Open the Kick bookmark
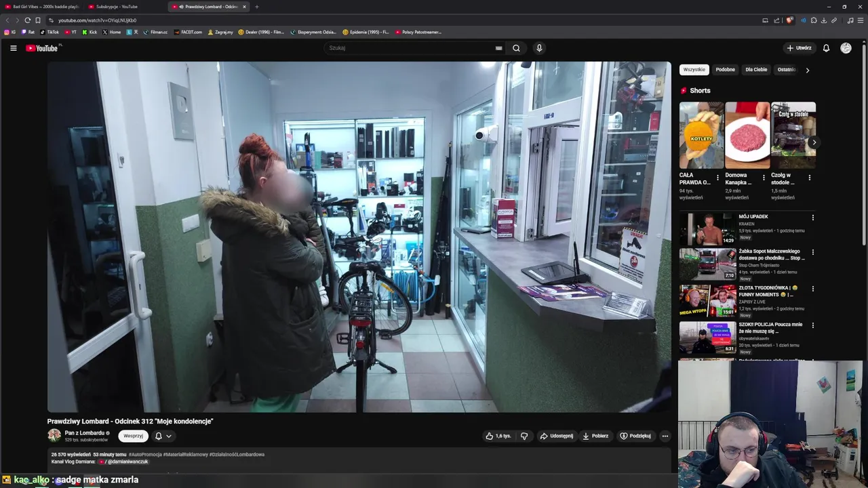 pyautogui.click(x=90, y=32)
